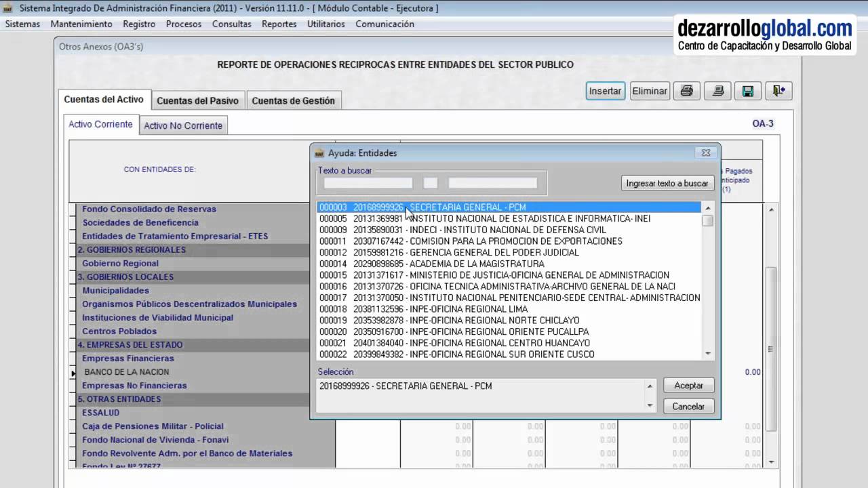Click the save floppy disk icon

tap(748, 91)
